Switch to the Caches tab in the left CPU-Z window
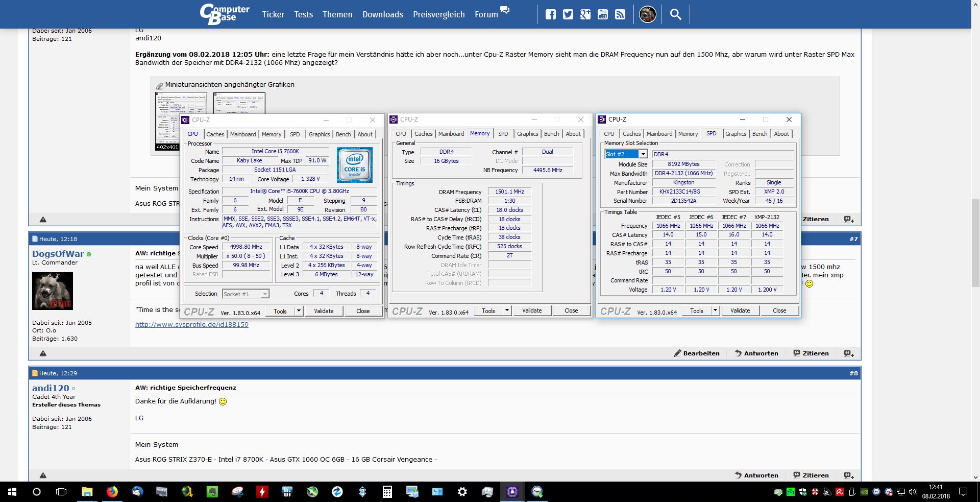The width and height of the screenshot is (980, 502). click(215, 134)
